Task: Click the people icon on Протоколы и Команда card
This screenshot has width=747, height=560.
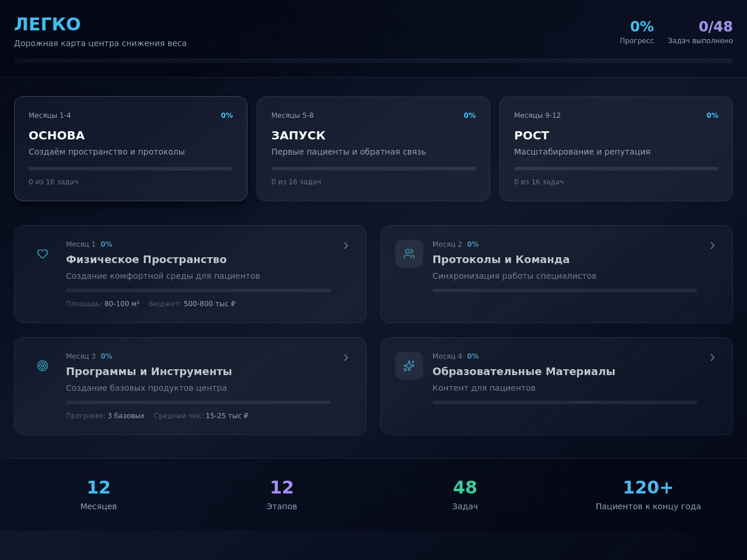Action: (409, 254)
